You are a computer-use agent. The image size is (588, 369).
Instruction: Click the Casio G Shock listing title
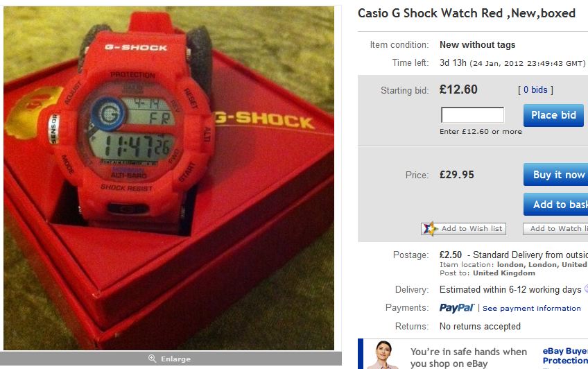point(467,13)
